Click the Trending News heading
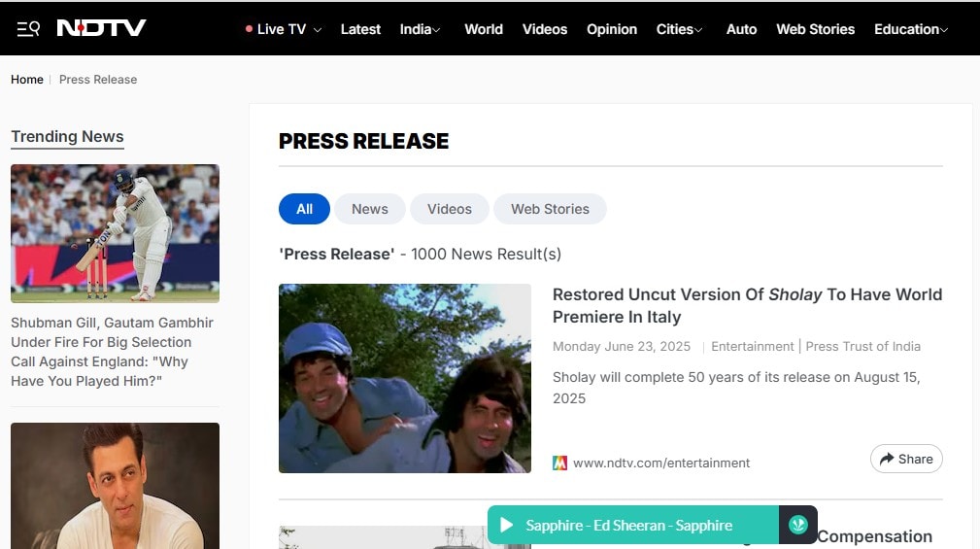Image resolution: width=980 pixels, height=549 pixels. [x=67, y=136]
